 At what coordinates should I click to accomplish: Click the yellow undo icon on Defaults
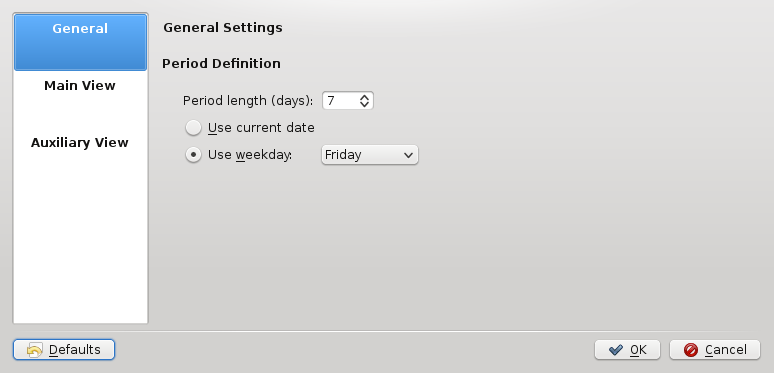pyautogui.click(x=35, y=350)
